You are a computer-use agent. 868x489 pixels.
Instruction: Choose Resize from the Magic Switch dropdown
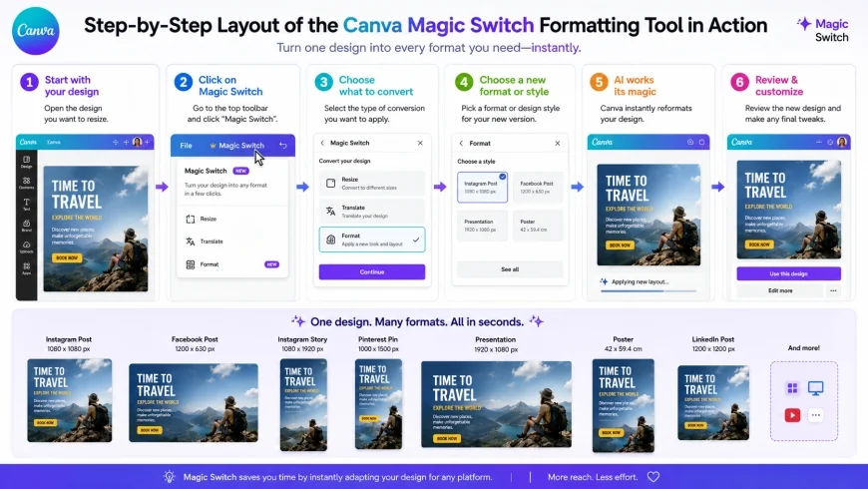point(232,219)
